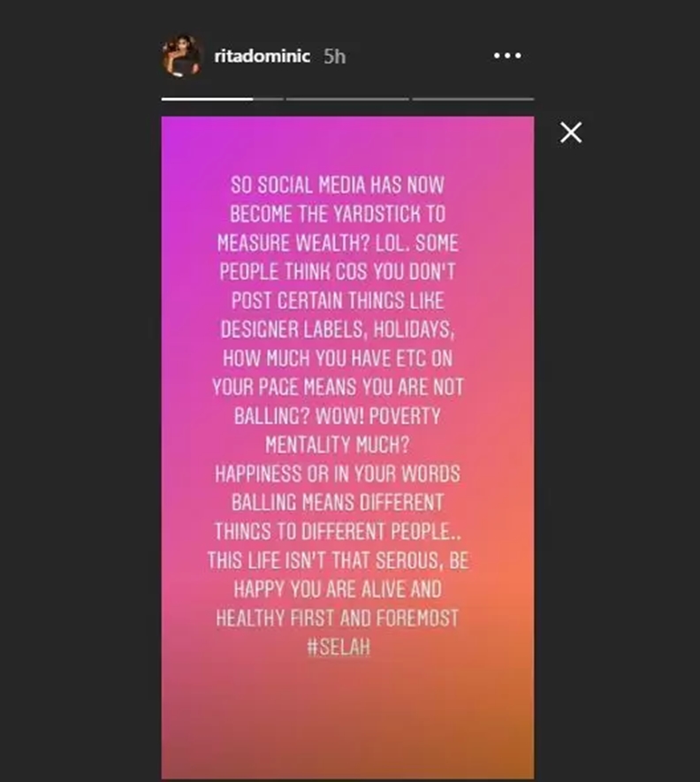
Task: Open the three-dot more options menu
Action: coord(507,56)
